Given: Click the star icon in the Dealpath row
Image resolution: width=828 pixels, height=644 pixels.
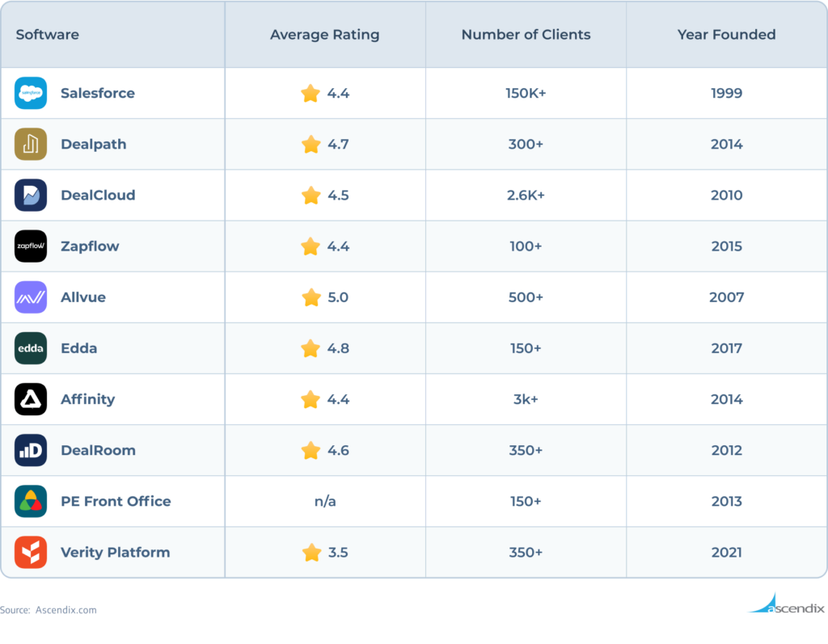Looking at the screenshot, I should coord(311,144).
